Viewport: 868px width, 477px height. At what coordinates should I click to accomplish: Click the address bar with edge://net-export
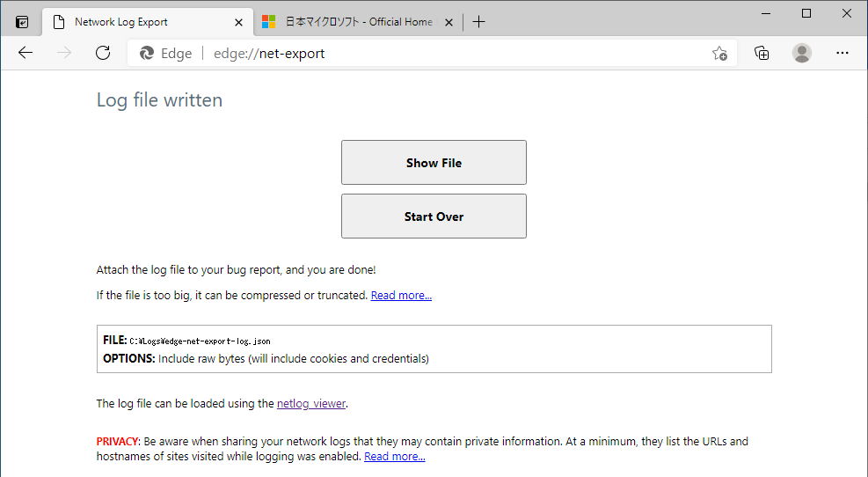point(440,53)
